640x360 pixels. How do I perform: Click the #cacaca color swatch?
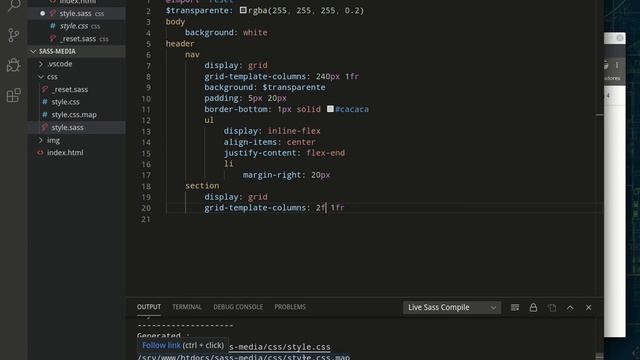[x=330, y=109]
